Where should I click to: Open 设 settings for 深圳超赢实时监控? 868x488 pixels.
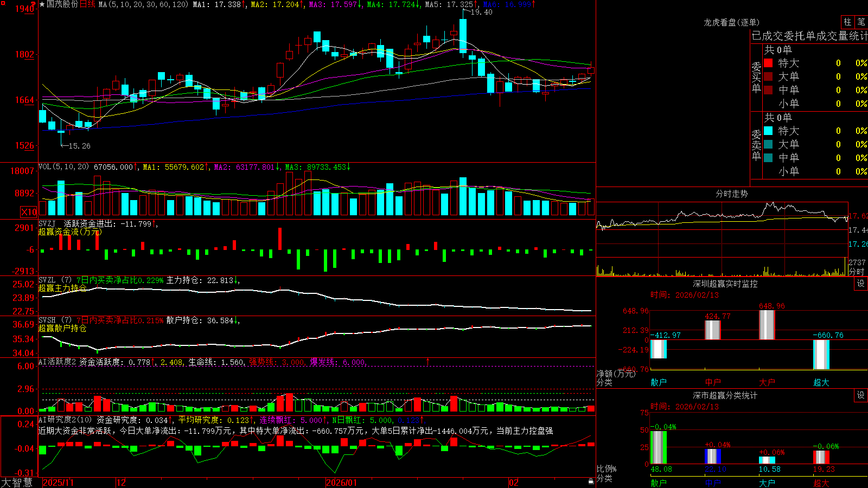[x=861, y=284]
